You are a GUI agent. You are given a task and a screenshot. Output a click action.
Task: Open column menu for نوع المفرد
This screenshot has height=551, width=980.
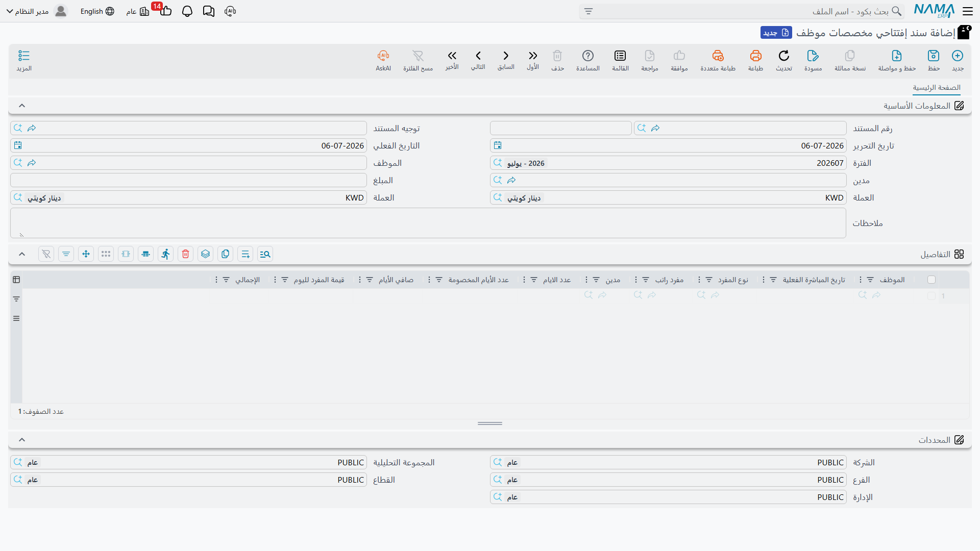(x=699, y=280)
